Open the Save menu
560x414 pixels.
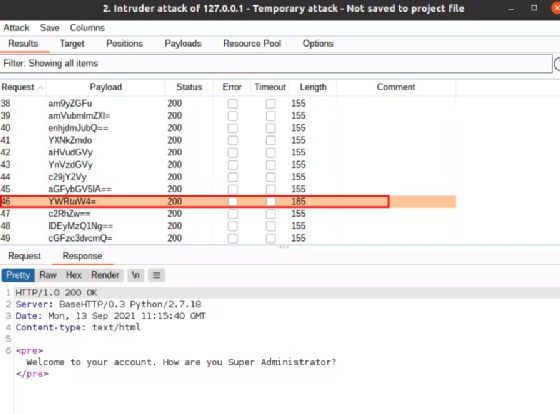click(x=49, y=28)
